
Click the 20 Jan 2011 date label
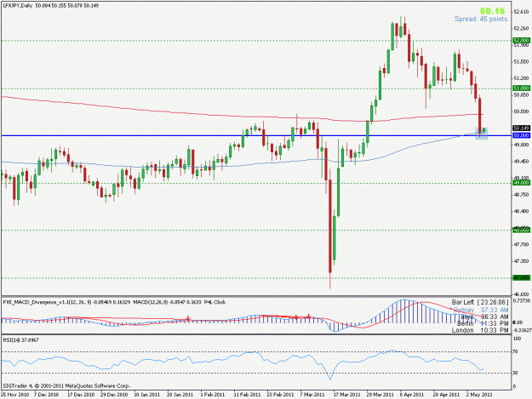tap(180, 395)
